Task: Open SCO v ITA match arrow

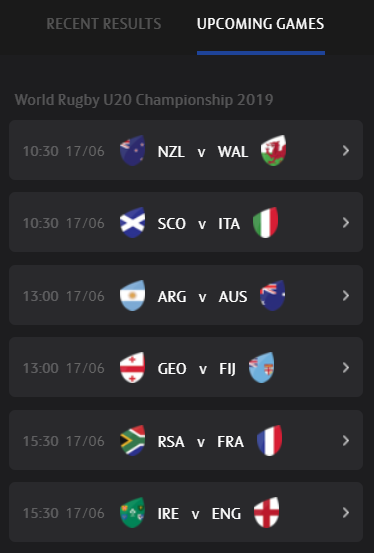Action: pyautogui.click(x=346, y=223)
